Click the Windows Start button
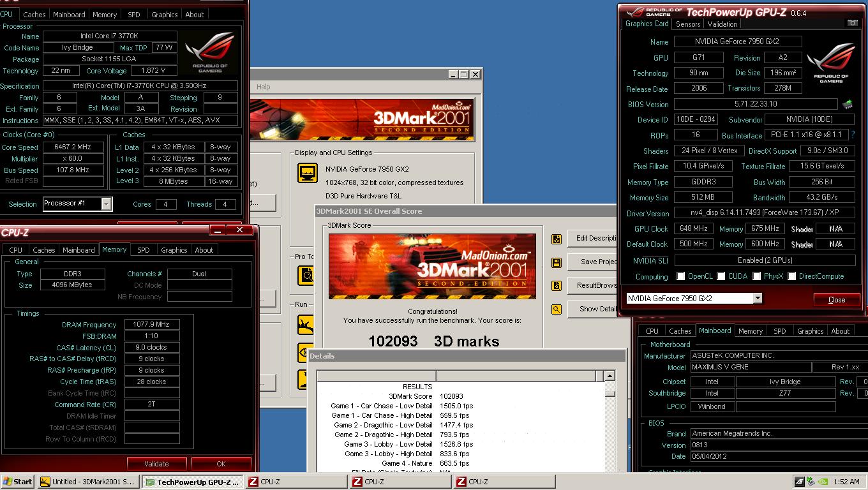 point(18,482)
